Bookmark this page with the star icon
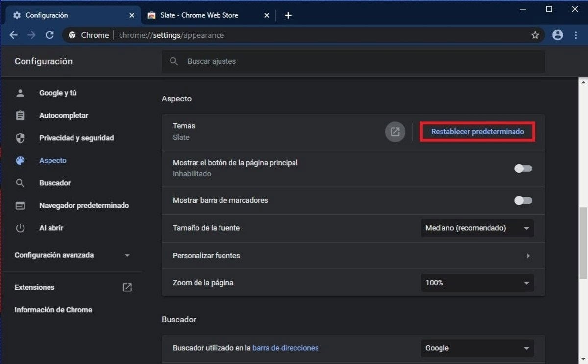Screen dimensions: 588x364 click(535, 35)
